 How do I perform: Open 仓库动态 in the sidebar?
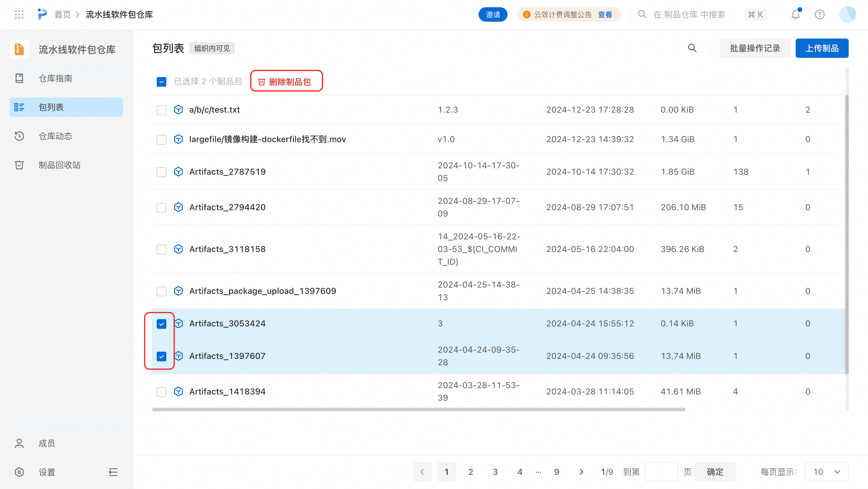pyautogui.click(x=66, y=136)
